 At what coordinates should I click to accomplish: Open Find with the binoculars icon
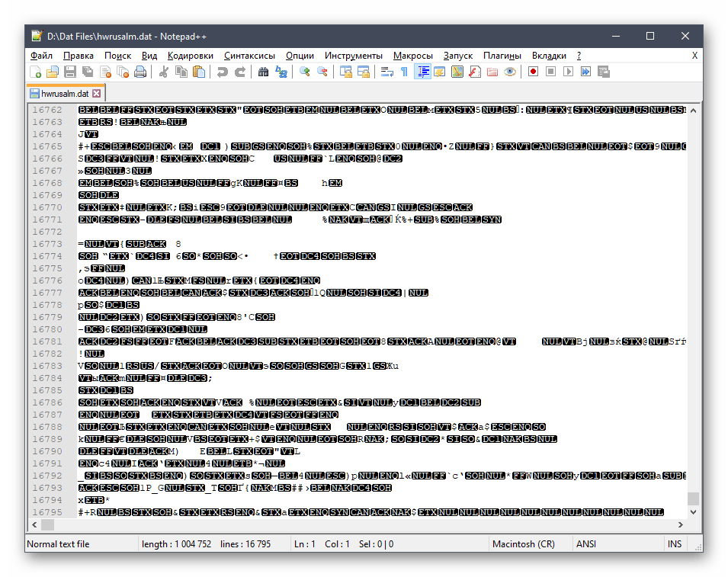(x=263, y=72)
